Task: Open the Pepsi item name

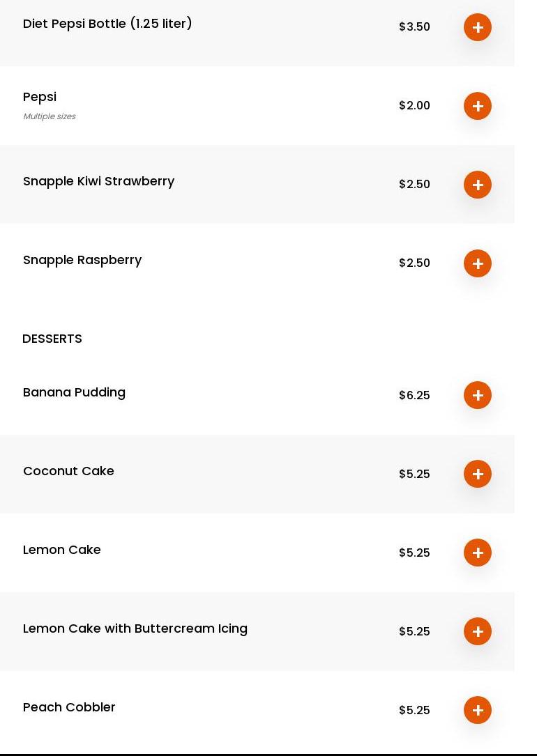Action: click(x=40, y=97)
